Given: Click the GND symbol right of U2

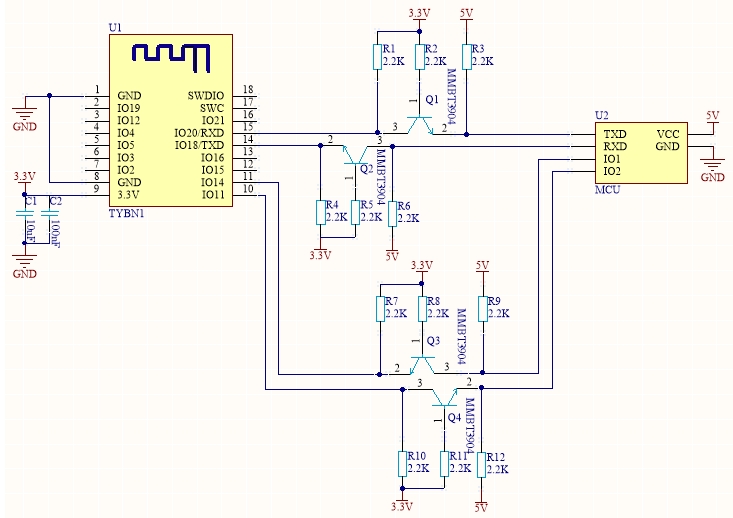Looking at the screenshot, I should (x=712, y=163).
